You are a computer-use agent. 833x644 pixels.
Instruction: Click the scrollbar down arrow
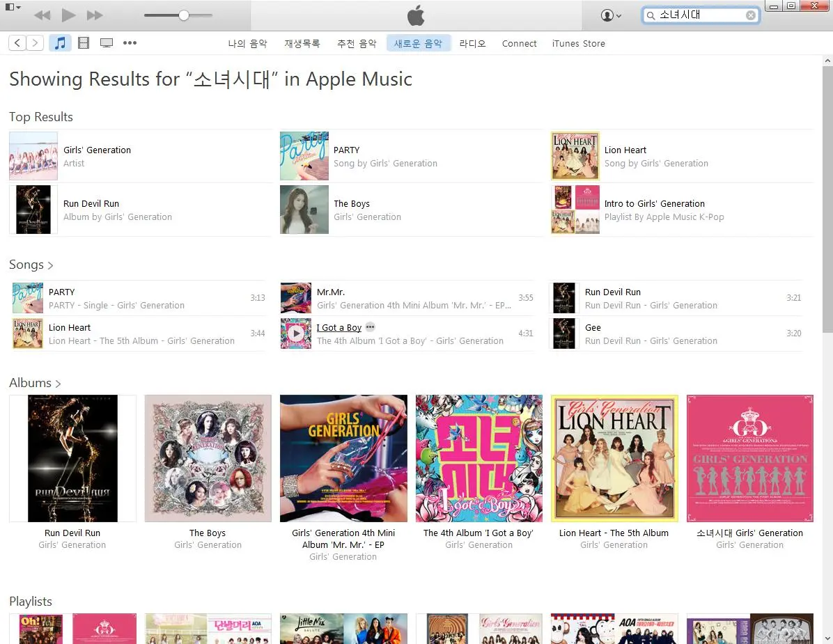(x=827, y=638)
